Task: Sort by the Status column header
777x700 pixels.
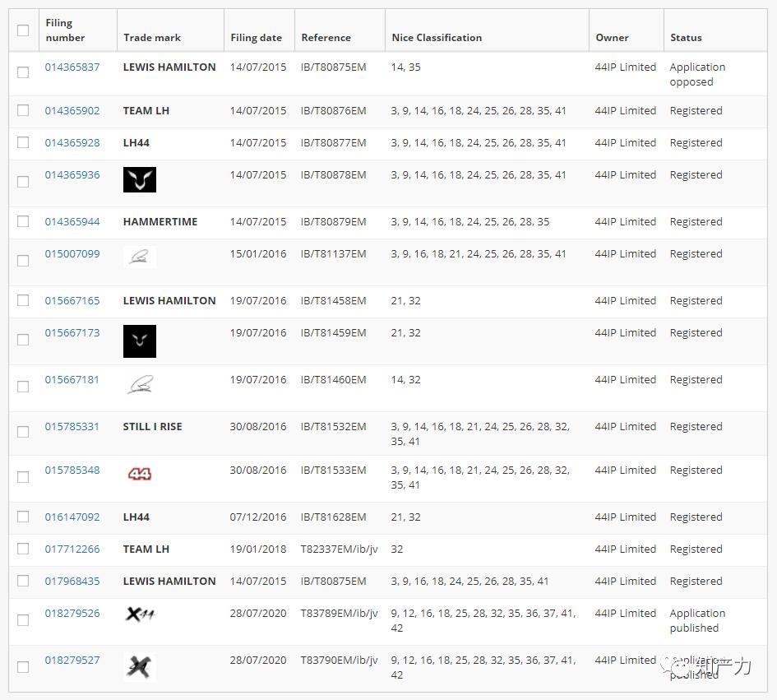Action: pyautogui.click(x=686, y=38)
